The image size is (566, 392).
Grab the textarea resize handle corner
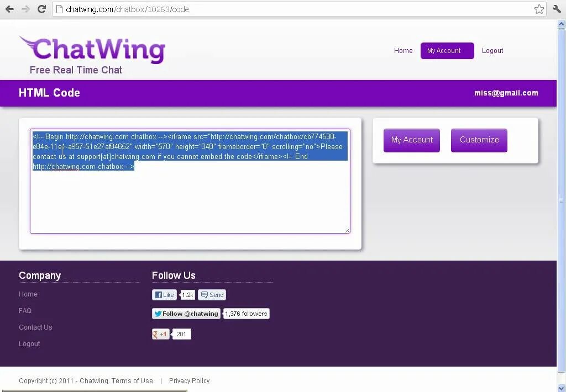click(x=347, y=230)
